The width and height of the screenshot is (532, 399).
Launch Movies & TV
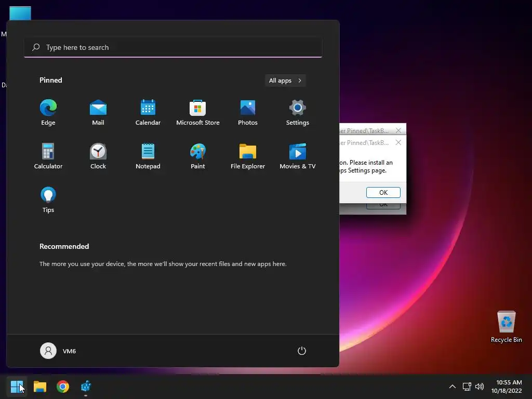298,156
